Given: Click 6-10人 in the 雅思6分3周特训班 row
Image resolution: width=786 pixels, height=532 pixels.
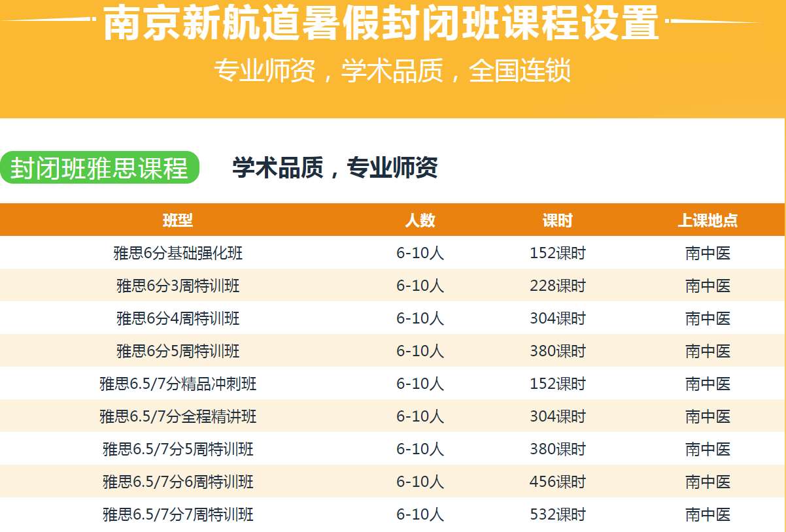Looking at the screenshot, I should [x=420, y=286].
